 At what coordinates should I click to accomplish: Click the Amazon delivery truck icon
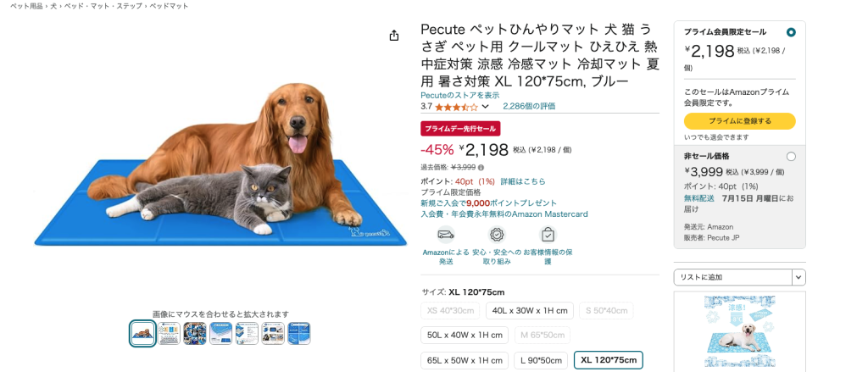445,235
